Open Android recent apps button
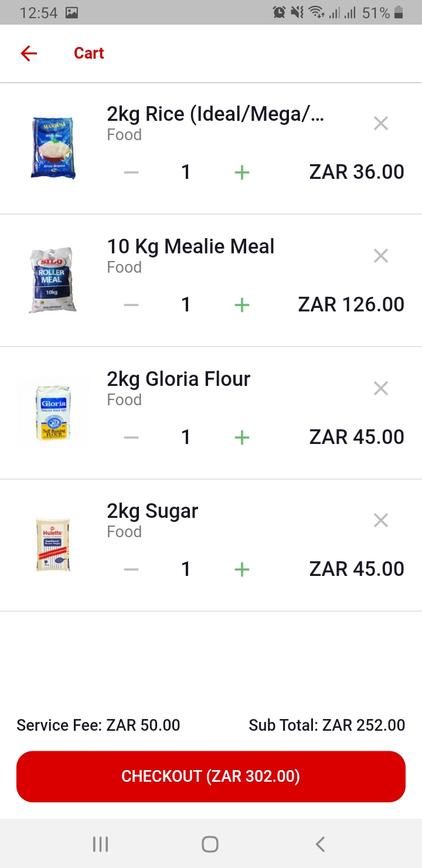 tap(101, 844)
